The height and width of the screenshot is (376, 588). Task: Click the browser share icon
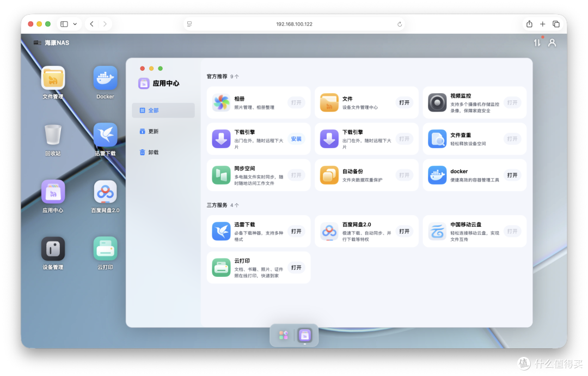(x=529, y=24)
